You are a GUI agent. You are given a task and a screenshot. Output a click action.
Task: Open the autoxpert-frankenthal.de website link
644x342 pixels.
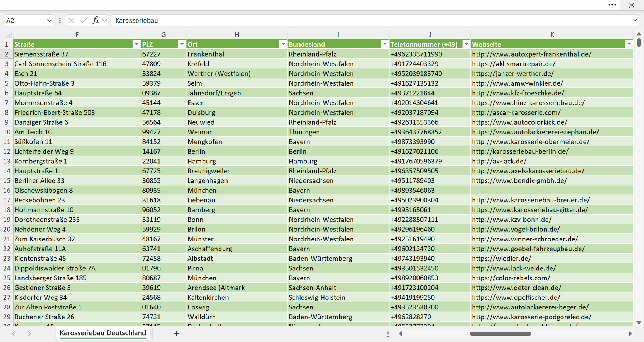(531, 54)
